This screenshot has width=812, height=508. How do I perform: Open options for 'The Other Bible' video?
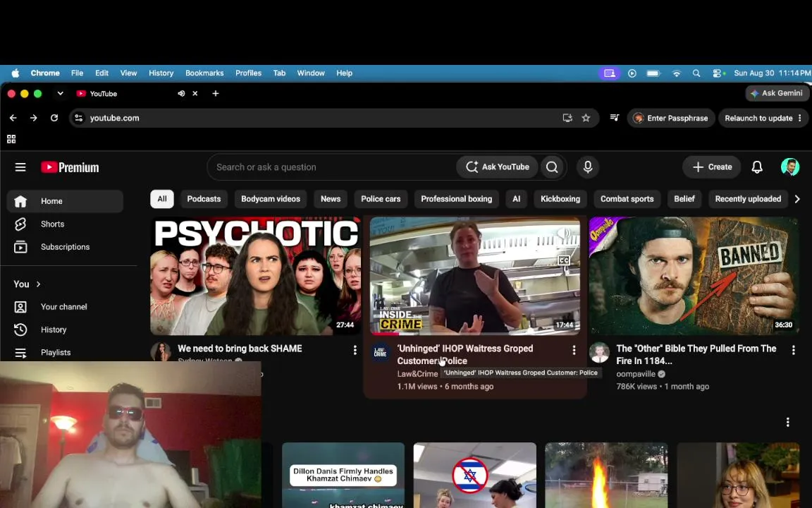pyautogui.click(x=794, y=350)
